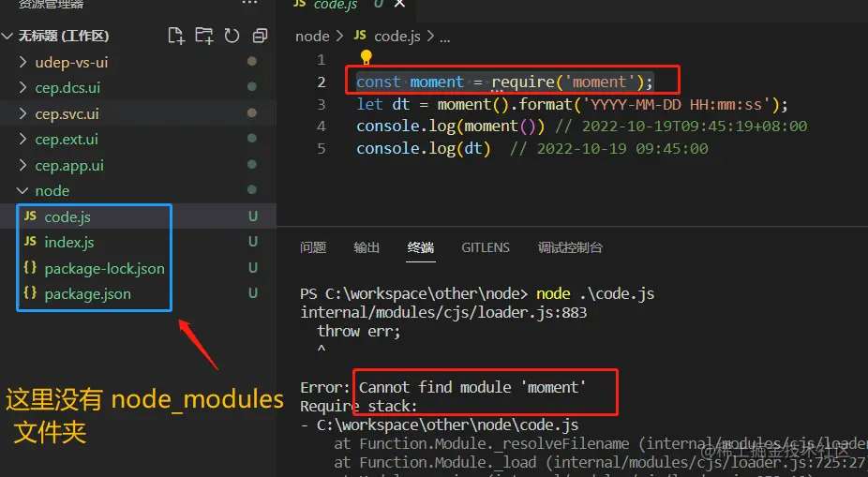This screenshot has height=477, width=868.
Task: Click the JS icon of index.js file
Action: tap(30, 242)
